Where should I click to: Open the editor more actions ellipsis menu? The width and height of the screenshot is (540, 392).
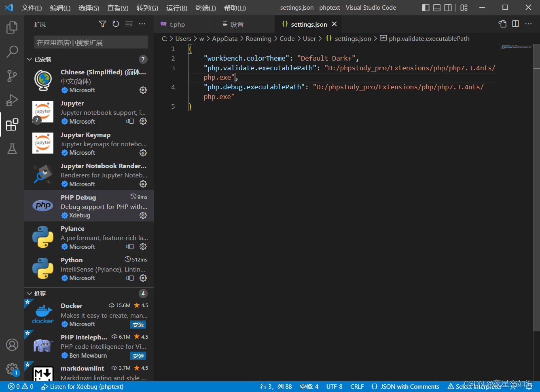528,24
